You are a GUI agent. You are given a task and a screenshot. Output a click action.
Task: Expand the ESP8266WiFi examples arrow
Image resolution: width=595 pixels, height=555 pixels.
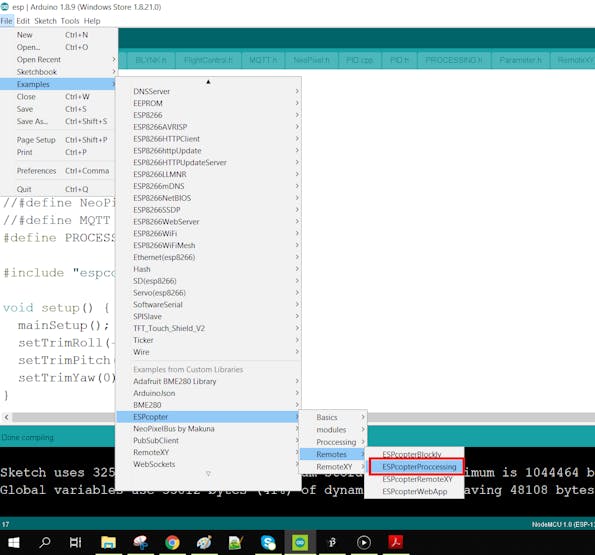(297, 233)
